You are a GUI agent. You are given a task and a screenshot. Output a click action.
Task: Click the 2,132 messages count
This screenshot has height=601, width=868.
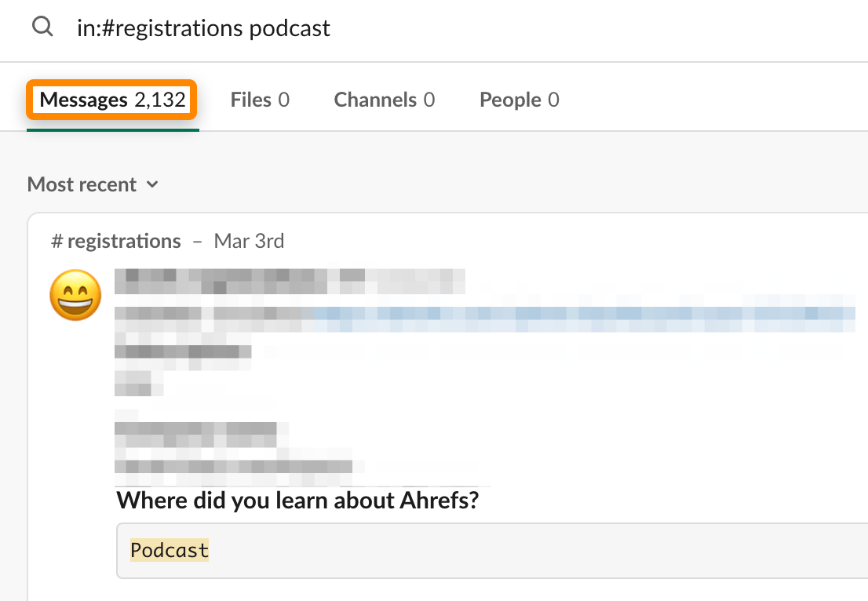click(159, 100)
